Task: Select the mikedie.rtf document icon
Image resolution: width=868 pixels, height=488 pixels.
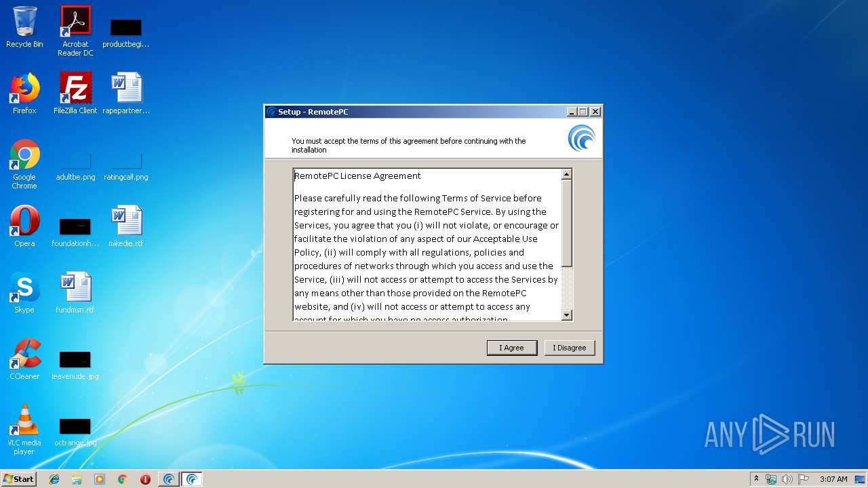Action: tap(126, 226)
